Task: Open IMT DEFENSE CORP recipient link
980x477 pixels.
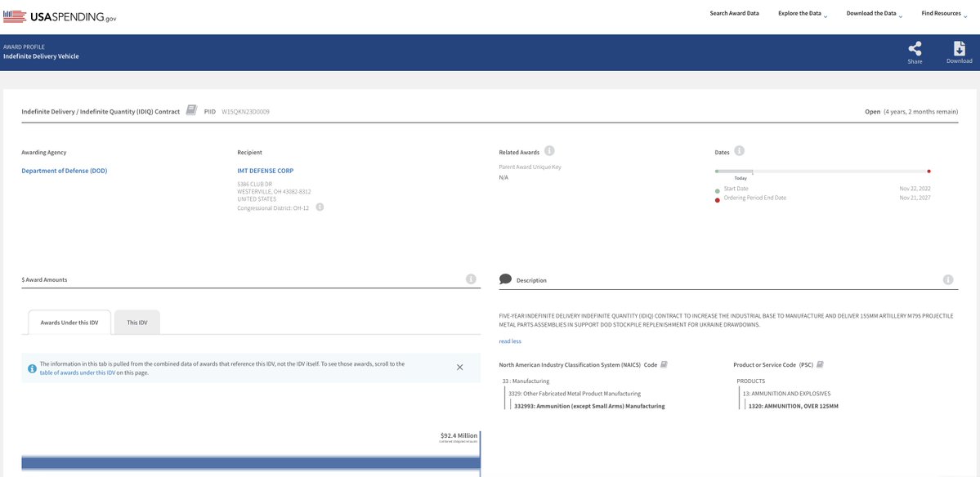Action: pos(265,171)
